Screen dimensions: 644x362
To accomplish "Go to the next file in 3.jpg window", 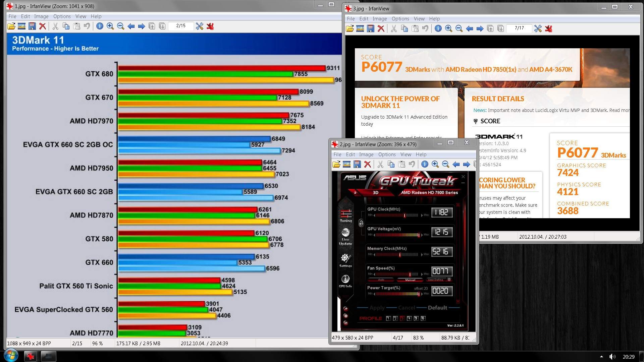I will click(480, 28).
